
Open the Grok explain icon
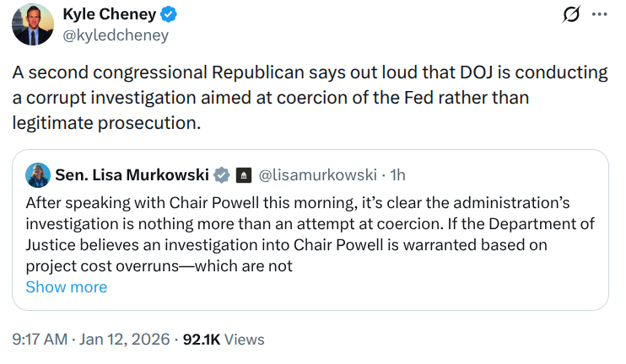coord(571,15)
